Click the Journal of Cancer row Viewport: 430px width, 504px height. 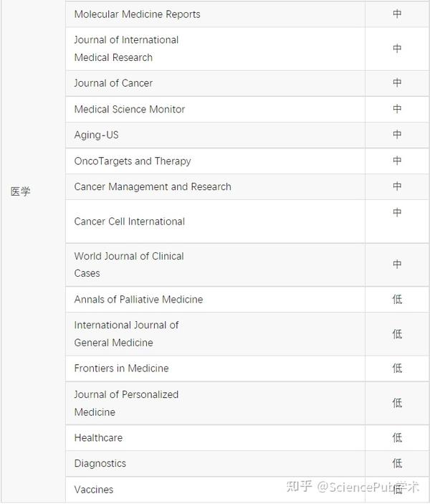pyautogui.click(x=113, y=83)
